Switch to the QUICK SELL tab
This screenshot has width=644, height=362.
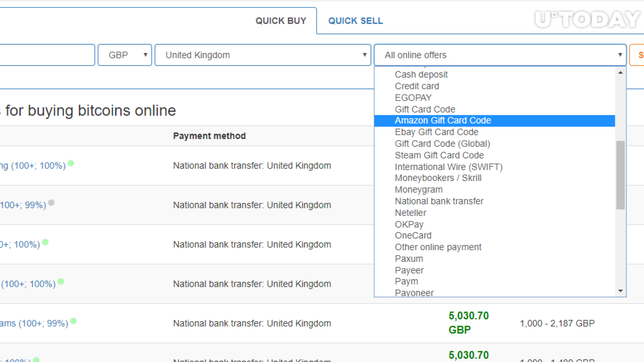(355, 21)
